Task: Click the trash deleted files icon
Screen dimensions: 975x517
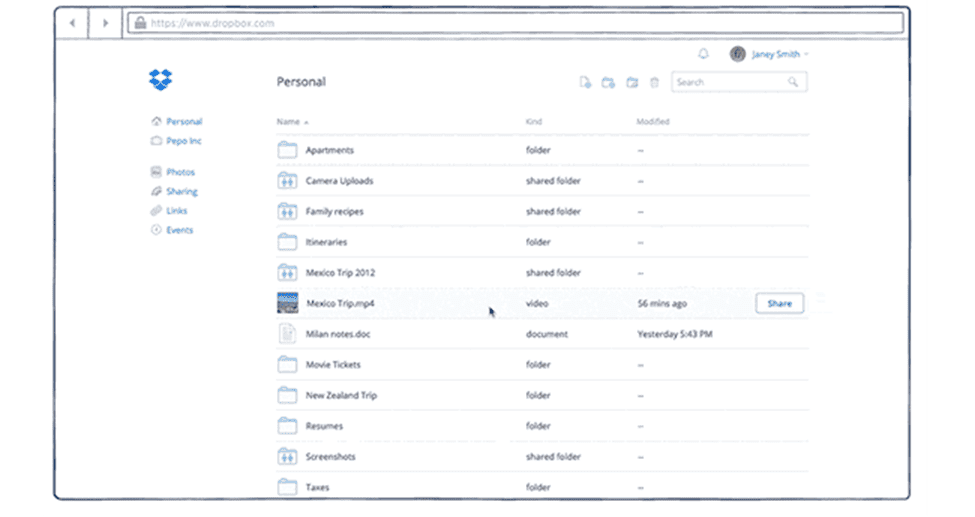Action: pyautogui.click(x=654, y=82)
